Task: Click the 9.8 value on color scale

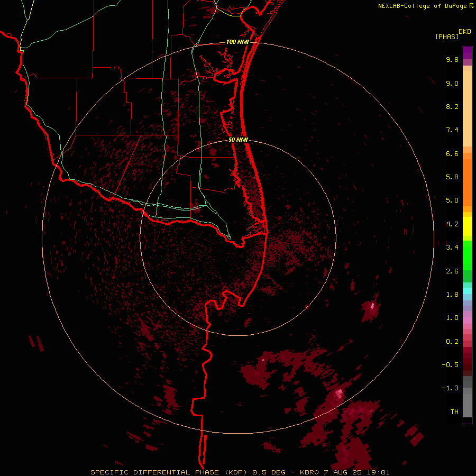Action: tap(452, 59)
